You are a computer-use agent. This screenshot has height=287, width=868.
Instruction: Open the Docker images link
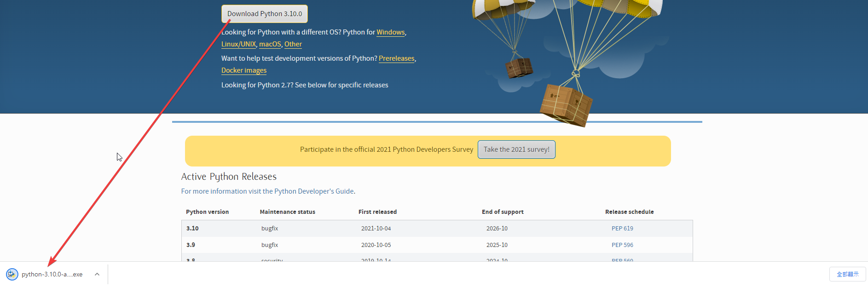click(x=244, y=70)
